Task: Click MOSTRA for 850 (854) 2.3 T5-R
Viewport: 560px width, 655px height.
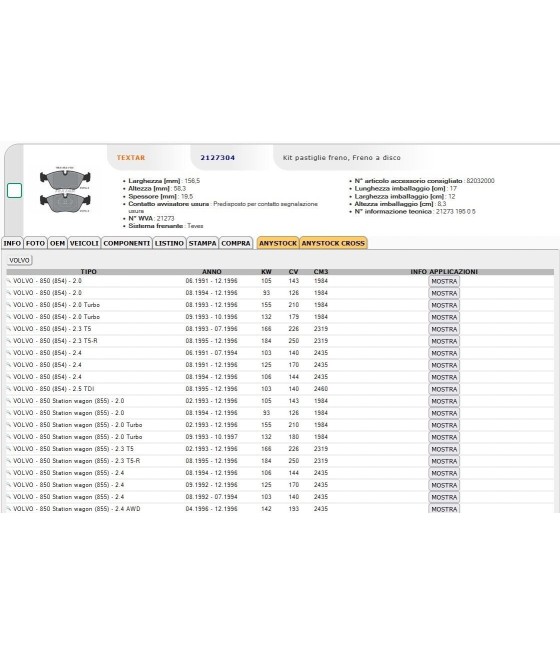Action: pyautogui.click(x=444, y=341)
